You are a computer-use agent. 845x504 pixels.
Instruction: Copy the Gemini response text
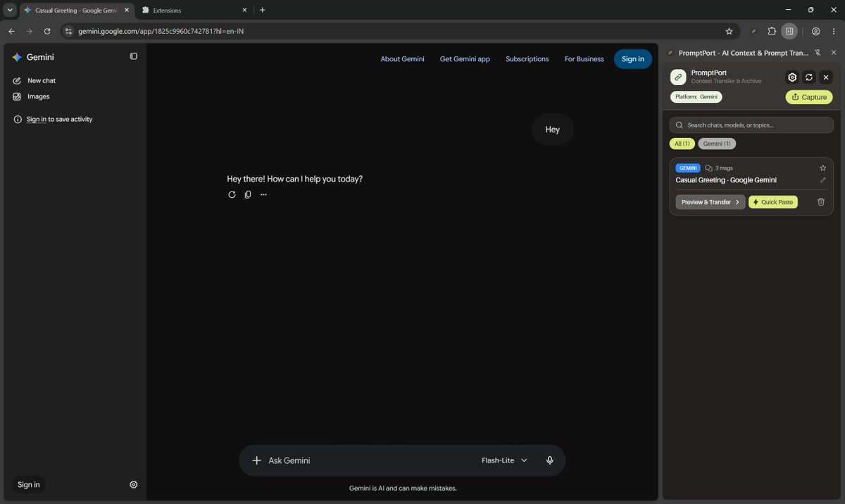tap(248, 195)
